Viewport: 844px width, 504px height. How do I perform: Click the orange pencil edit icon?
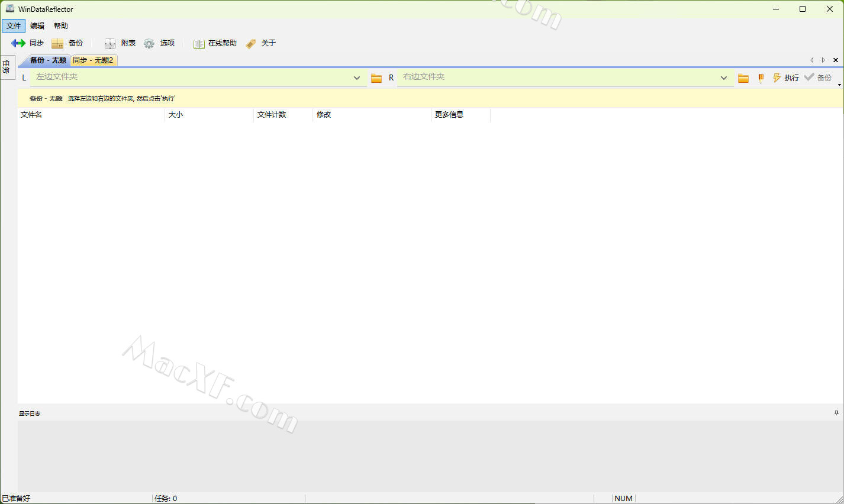pyautogui.click(x=761, y=78)
